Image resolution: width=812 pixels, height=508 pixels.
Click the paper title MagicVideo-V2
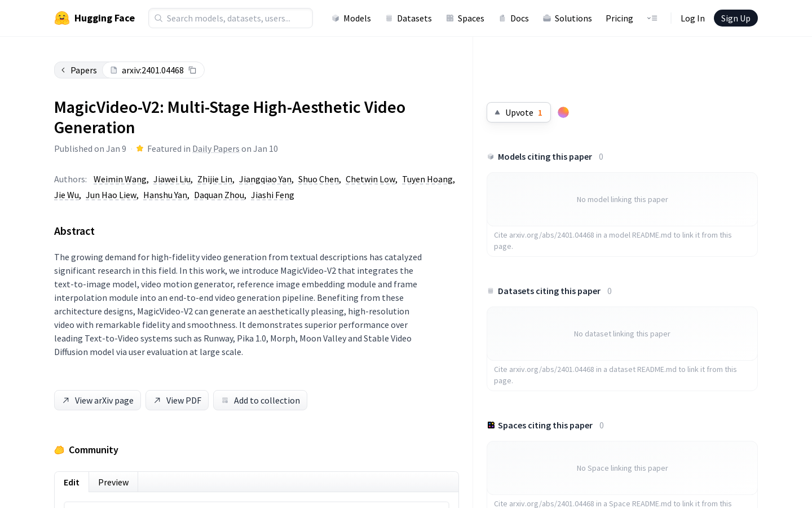230,117
